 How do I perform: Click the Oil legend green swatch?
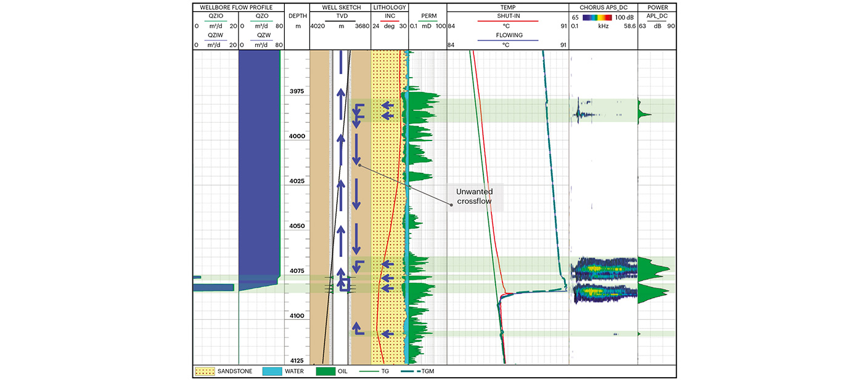324,372
